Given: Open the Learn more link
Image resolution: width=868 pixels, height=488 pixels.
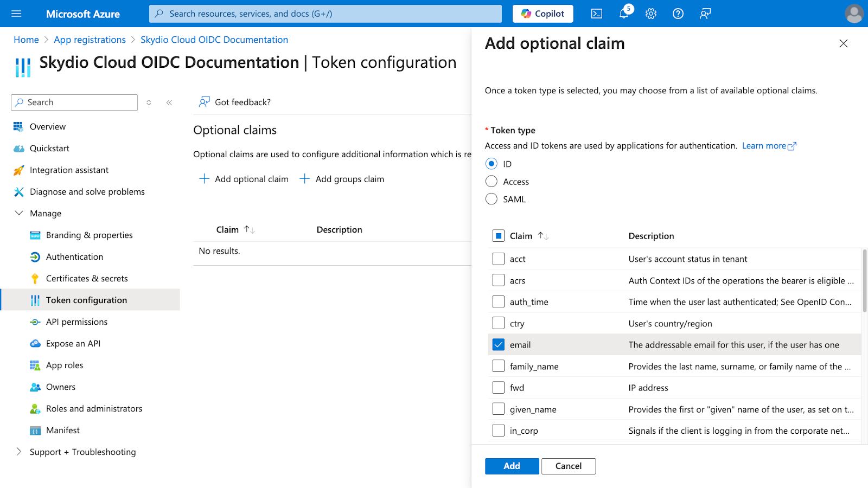Looking at the screenshot, I should click(769, 146).
